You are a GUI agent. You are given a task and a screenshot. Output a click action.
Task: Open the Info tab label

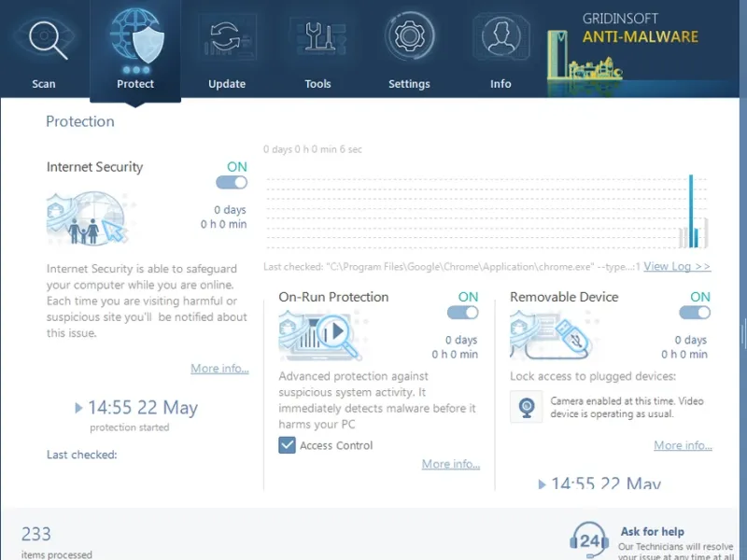click(500, 84)
